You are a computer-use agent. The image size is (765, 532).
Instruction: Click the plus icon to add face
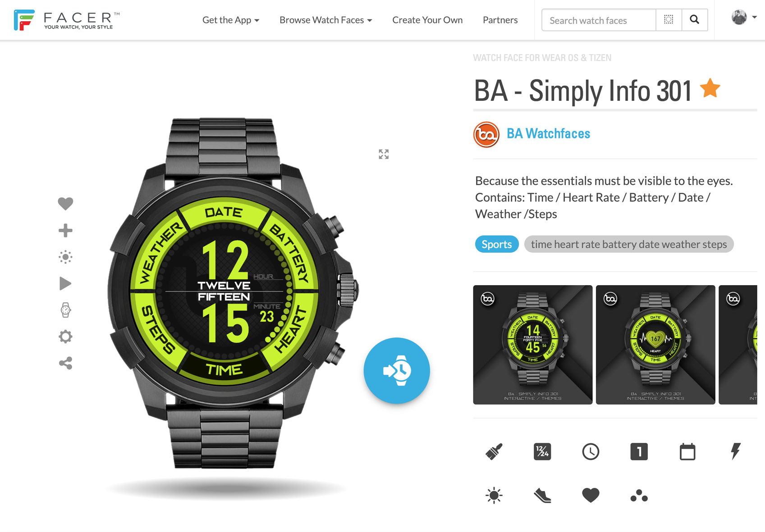[65, 230]
